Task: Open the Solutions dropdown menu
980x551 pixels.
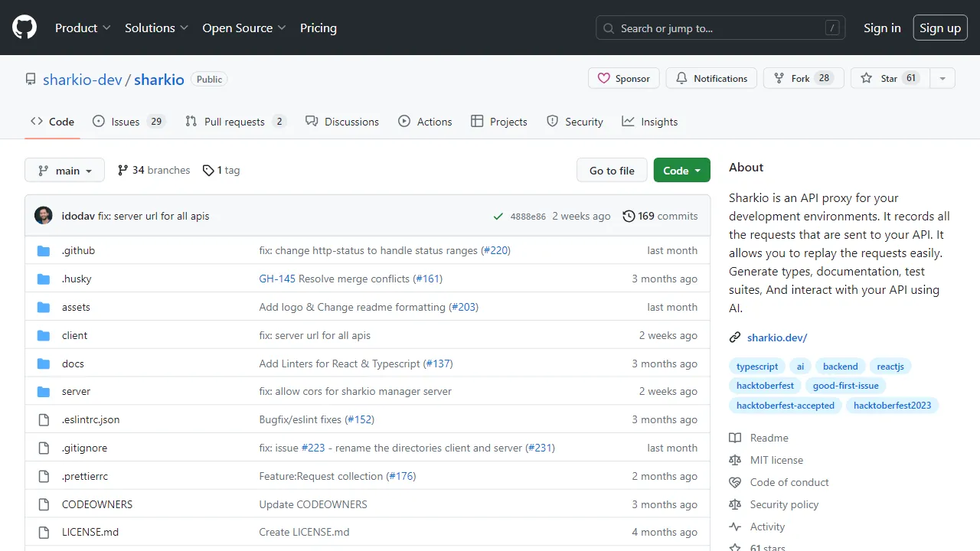Action: [156, 28]
